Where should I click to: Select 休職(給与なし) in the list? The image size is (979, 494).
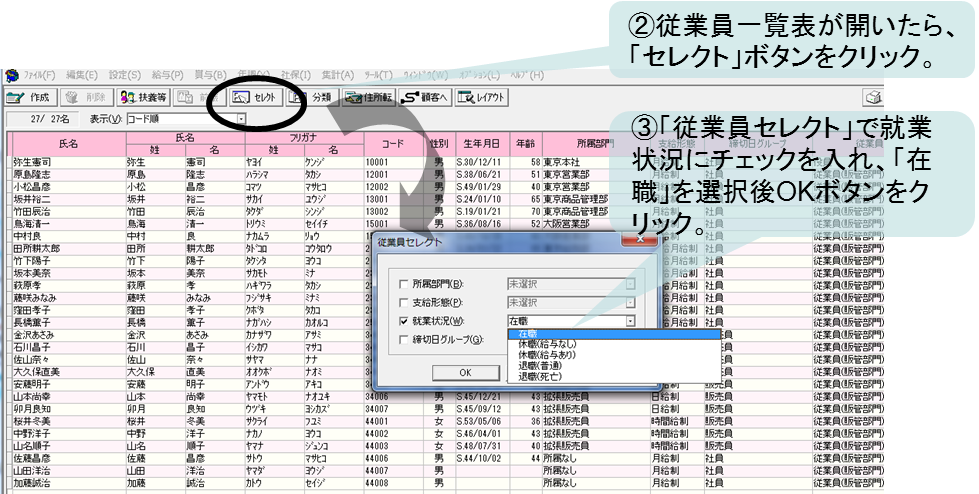coord(615,344)
